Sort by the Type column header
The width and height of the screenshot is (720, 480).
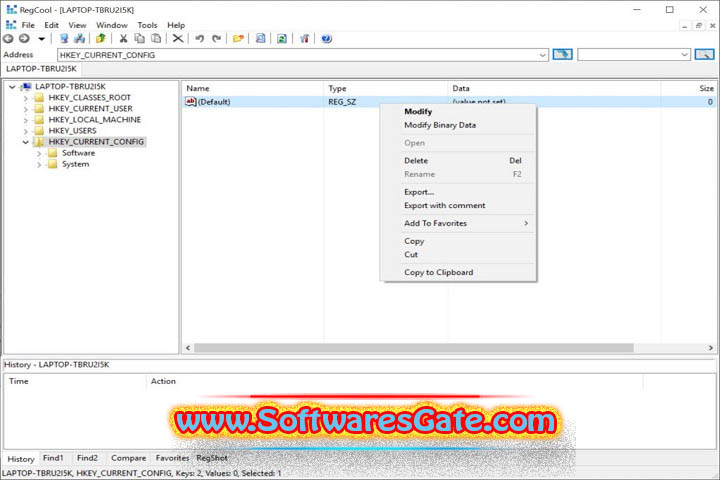386,88
